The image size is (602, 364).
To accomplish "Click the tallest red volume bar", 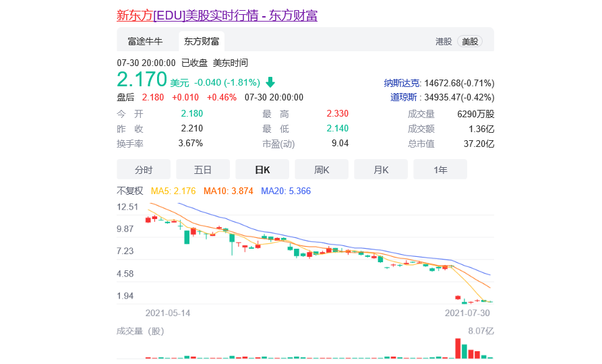I will [458, 348].
